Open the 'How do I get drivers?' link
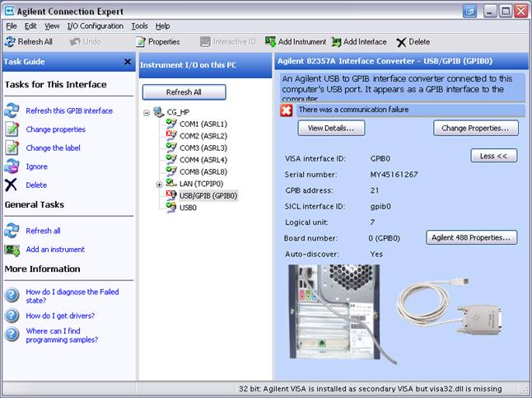Screen dimensions: 532x398 (x=60, y=316)
